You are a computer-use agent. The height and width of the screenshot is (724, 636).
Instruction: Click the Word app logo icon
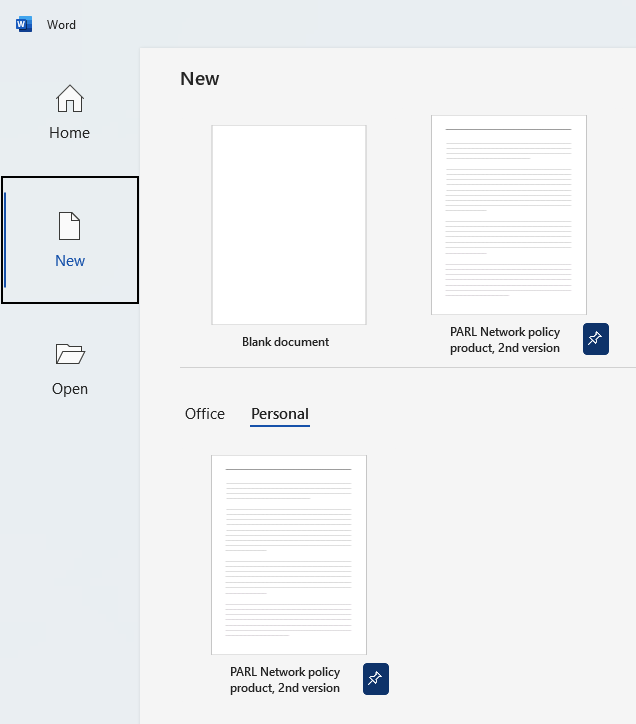(24, 24)
